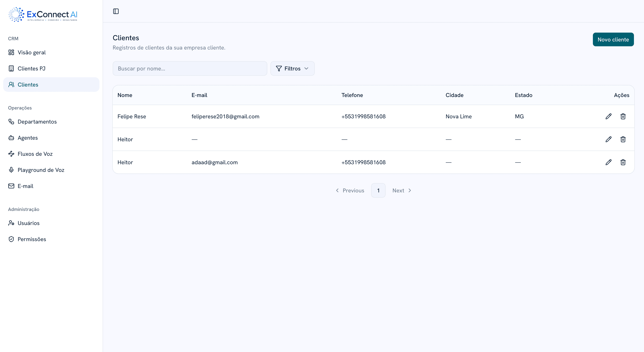Open Playground de Voz menu item
The width and height of the screenshot is (644, 352).
tap(51, 170)
